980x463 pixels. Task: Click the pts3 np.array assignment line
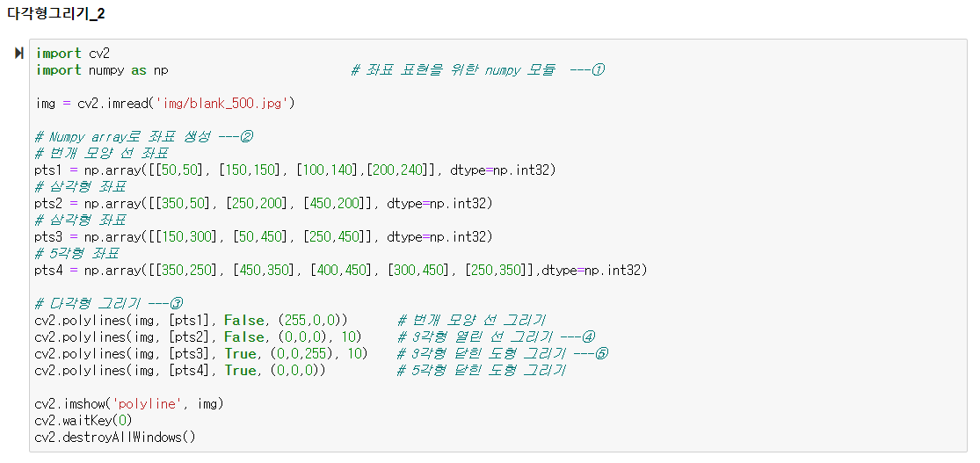click(265, 237)
